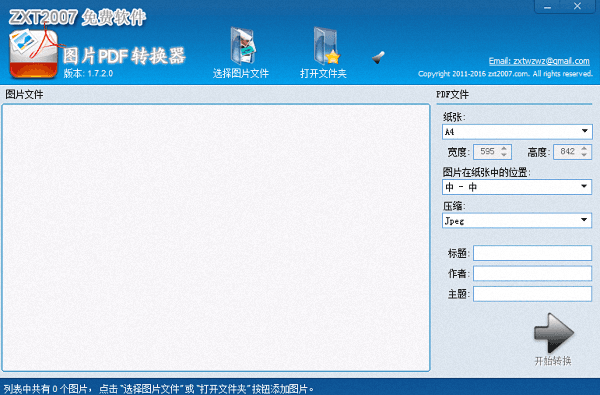600x395 pixels.
Task: Click the start conversion arrow icon
Action: [x=554, y=333]
